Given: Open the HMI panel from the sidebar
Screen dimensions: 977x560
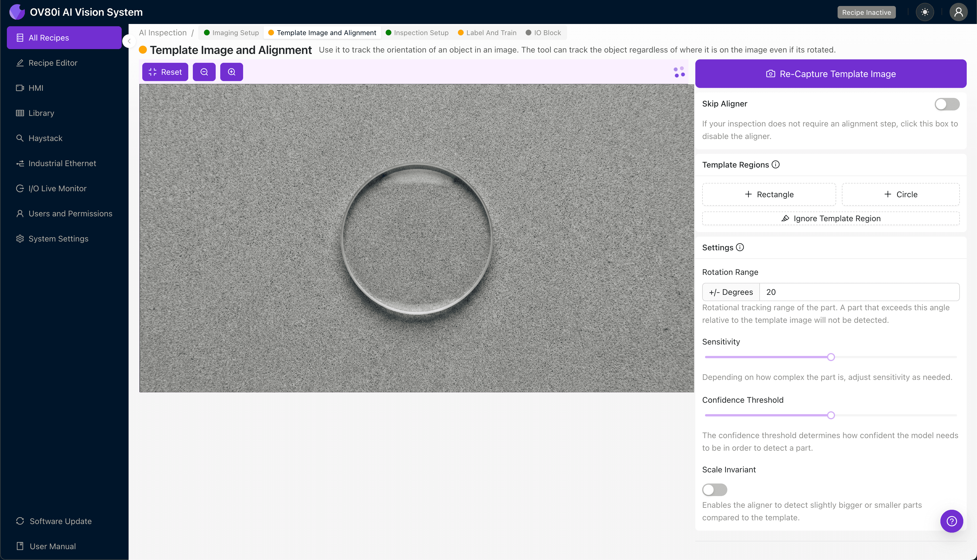Looking at the screenshot, I should pos(36,88).
